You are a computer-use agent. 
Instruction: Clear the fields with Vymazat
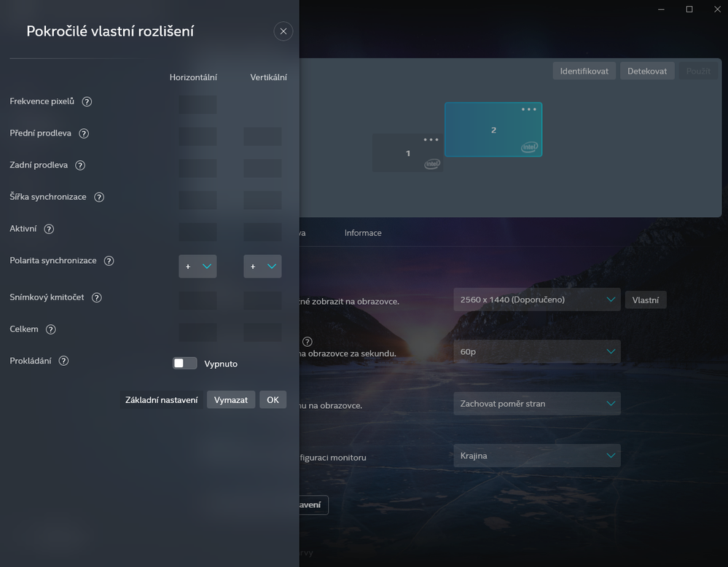click(230, 399)
